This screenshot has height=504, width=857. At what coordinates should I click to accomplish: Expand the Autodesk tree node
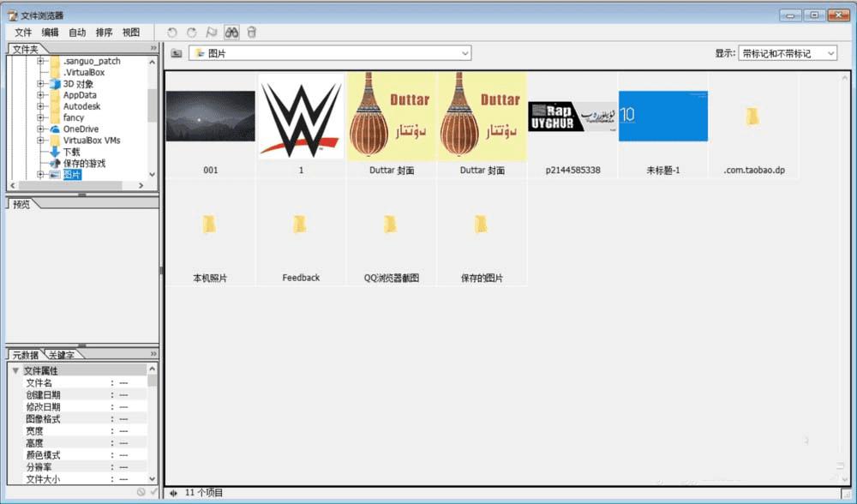pos(40,106)
